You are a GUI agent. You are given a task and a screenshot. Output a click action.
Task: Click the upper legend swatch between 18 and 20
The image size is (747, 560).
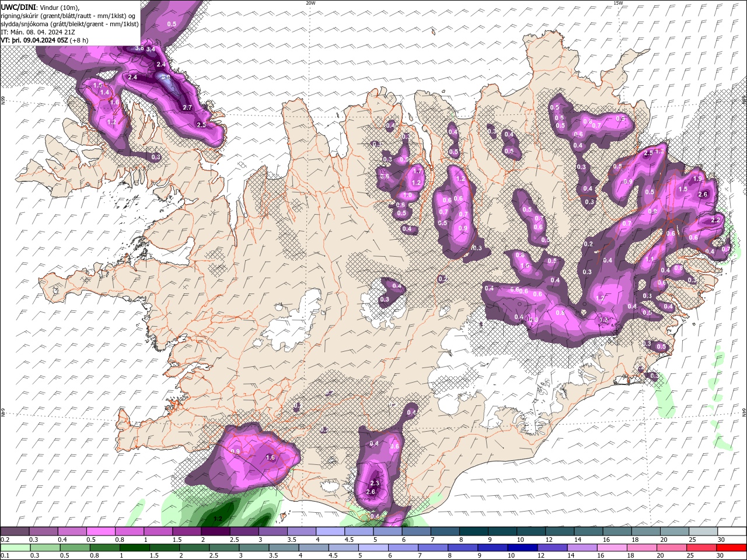[645, 531]
